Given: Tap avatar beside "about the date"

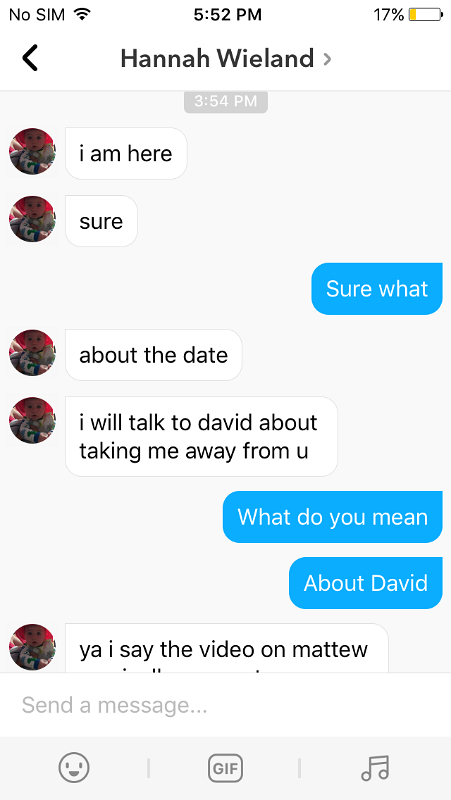Looking at the screenshot, I should click(32, 353).
